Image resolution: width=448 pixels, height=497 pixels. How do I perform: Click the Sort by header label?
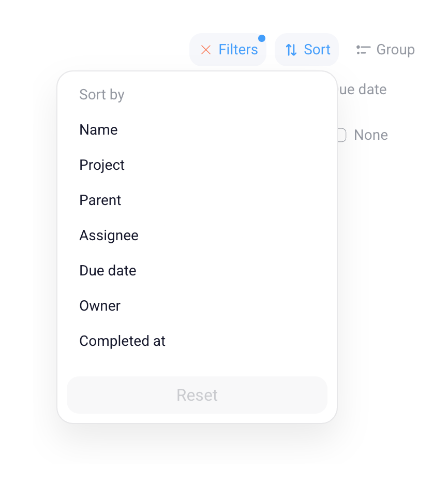point(101,94)
